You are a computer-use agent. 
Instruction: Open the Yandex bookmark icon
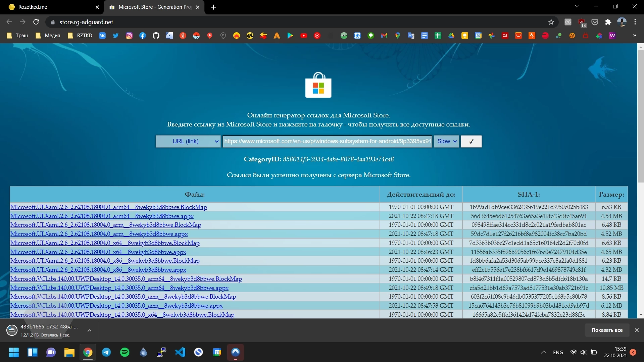(183, 36)
